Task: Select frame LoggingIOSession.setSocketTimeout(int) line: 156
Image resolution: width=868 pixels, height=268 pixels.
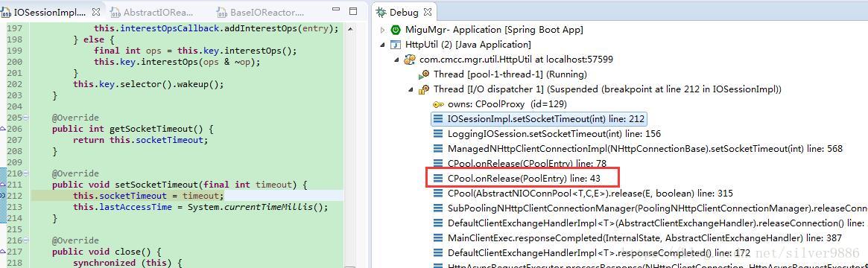Action: point(554,134)
